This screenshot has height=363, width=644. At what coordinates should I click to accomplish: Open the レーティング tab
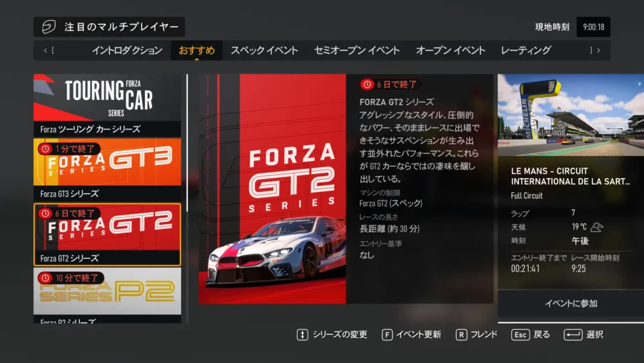coord(526,50)
